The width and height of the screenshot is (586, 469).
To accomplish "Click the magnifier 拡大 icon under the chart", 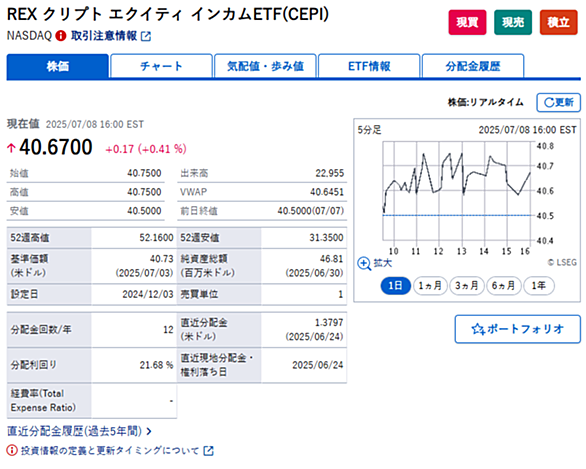I will [x=364, y=263].
